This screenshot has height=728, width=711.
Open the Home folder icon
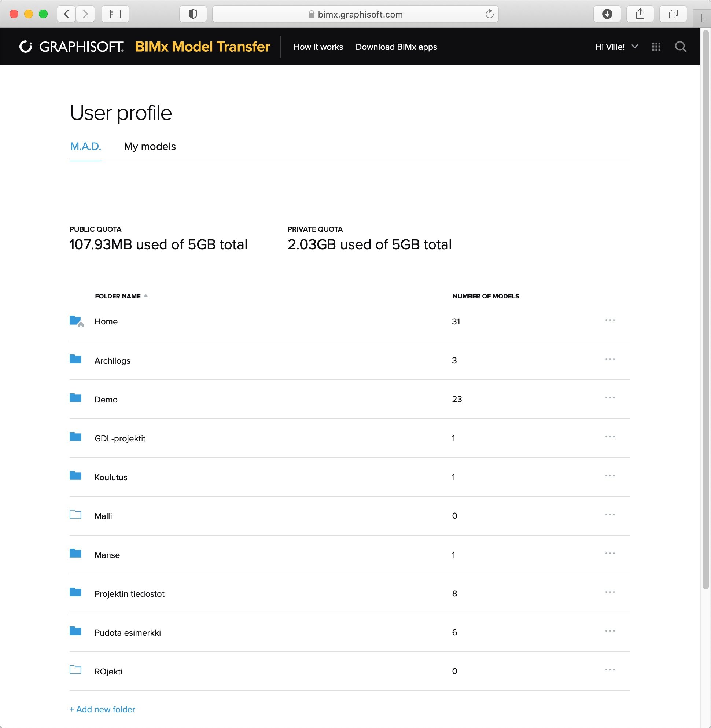76,321
